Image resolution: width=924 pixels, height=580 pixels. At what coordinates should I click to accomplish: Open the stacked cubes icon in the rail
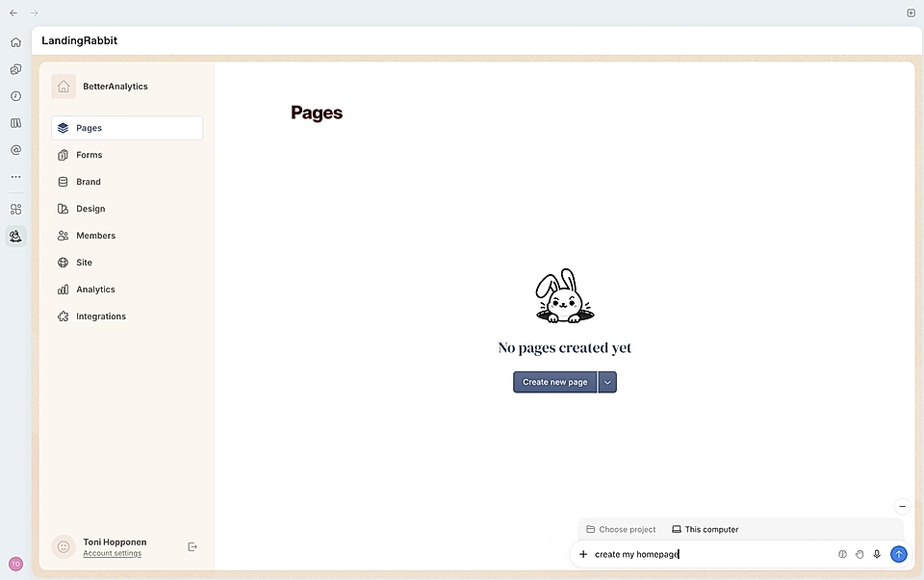pos(16,69)
